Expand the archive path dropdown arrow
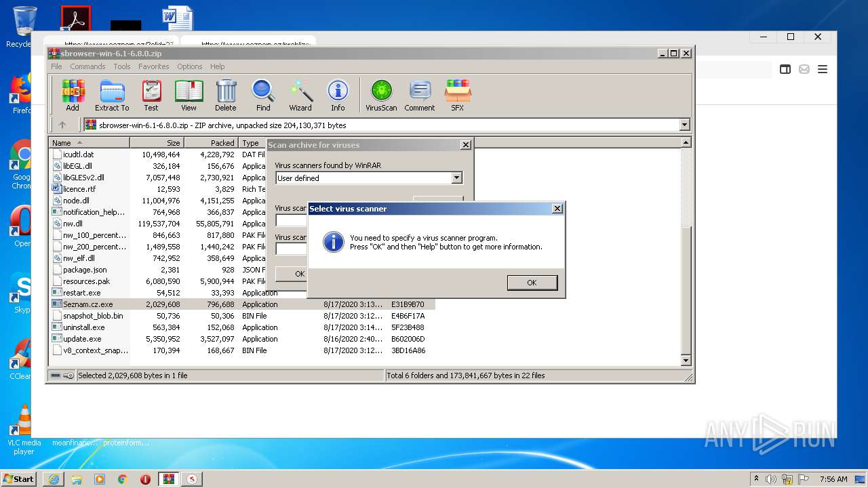This screenshot has width=868, height=488. (x=684, y=125)
